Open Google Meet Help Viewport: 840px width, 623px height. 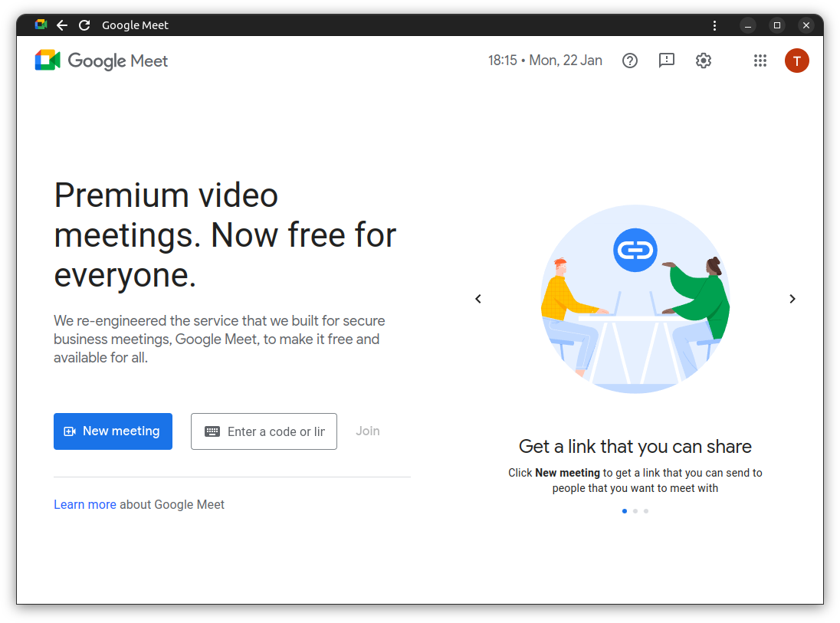pos(629,61)
